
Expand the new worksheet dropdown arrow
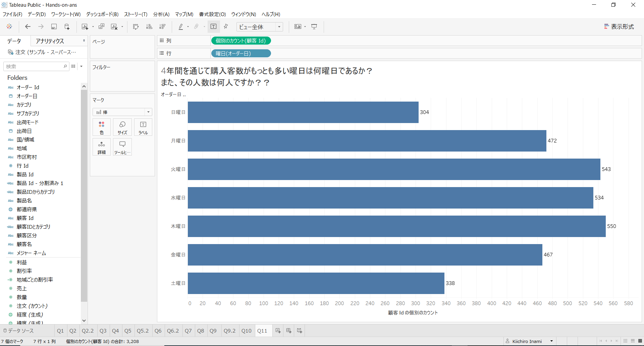pyautogui.click(x=93, y=27)
